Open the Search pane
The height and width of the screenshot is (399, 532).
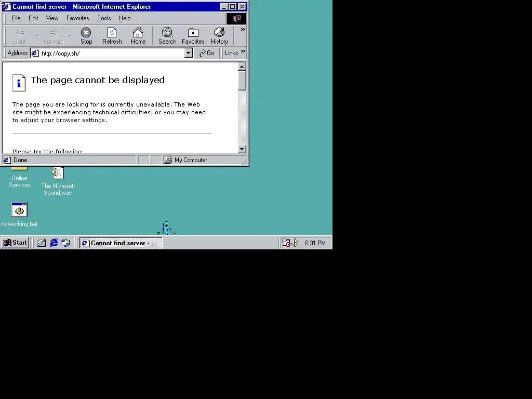click(x=167, y=36)
